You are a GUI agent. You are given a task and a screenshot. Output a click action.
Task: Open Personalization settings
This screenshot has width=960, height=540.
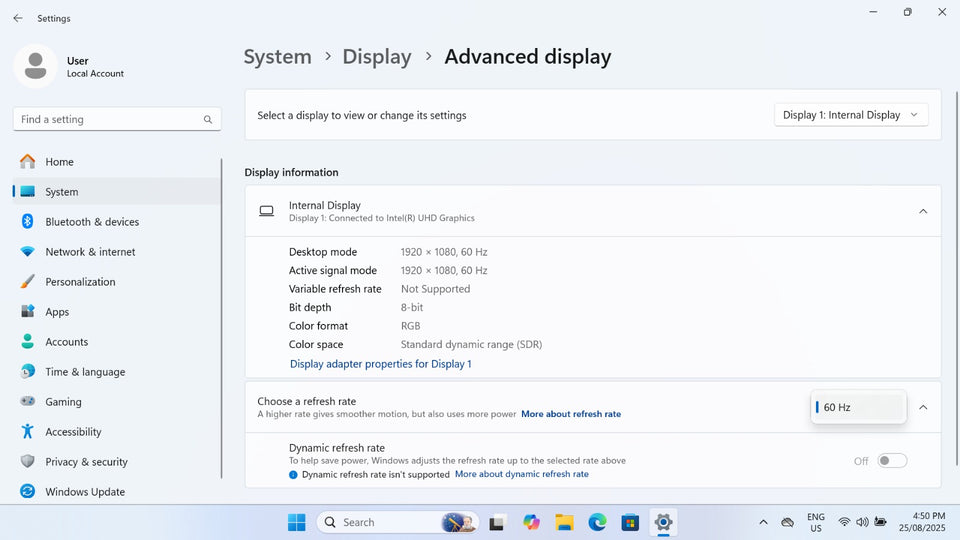(116, 282)
